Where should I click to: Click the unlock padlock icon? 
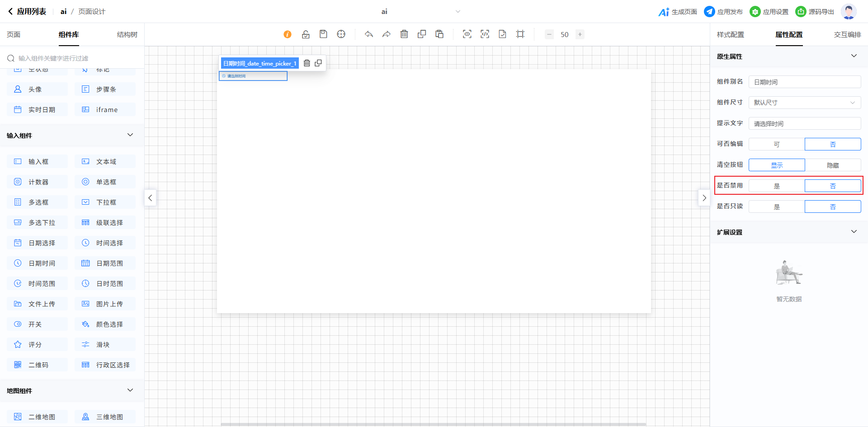point(306,34)
